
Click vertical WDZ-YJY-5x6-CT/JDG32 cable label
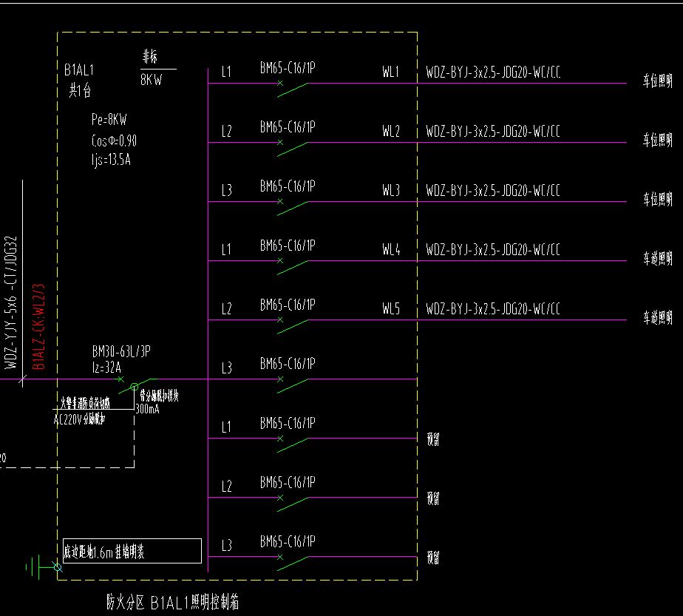10,302
